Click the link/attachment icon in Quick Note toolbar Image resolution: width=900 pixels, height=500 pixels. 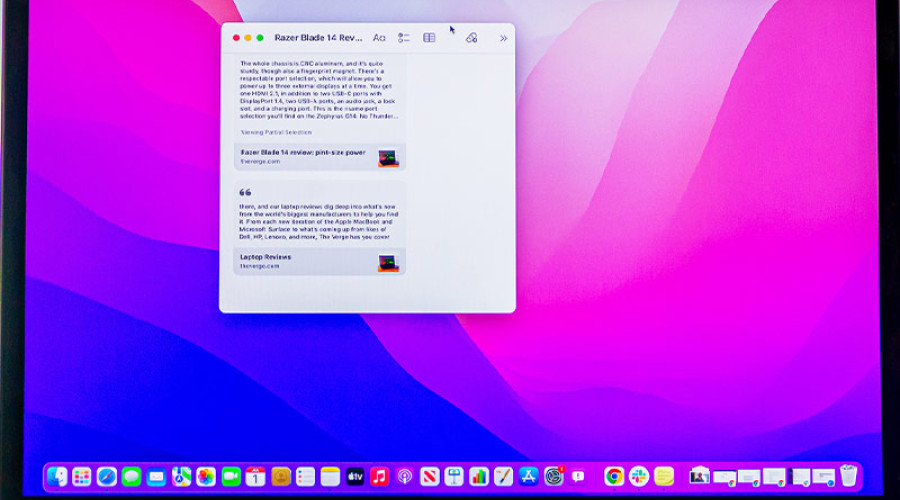click(x=471, y=38)
